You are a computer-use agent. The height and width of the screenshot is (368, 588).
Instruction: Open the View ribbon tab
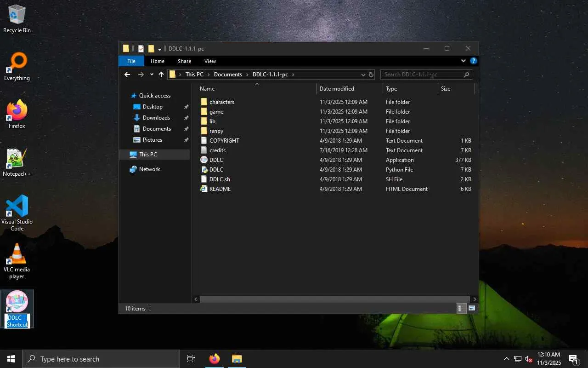coord(210,61)
